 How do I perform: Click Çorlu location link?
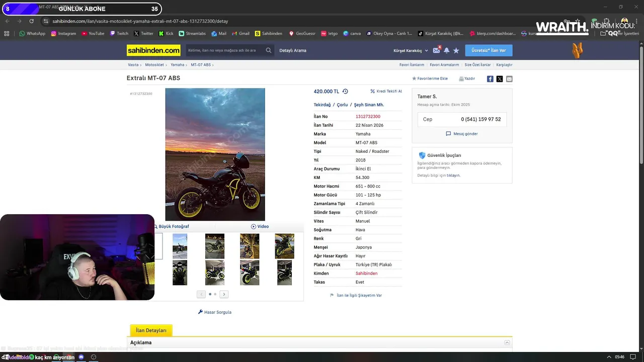[x=342, y=105]
